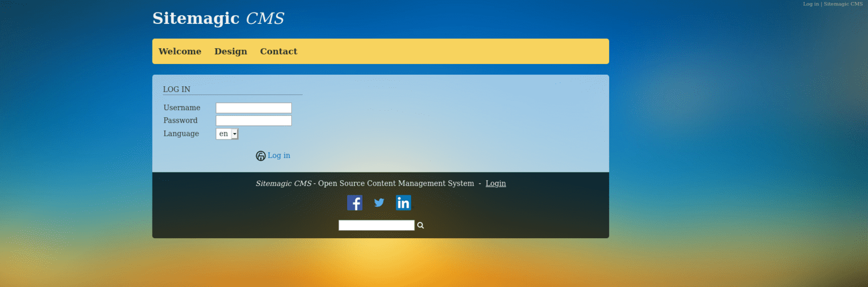This screenshot has height=287, width=868.
Task: Follow the underlined Login link in footer
Action: point(495,183)
